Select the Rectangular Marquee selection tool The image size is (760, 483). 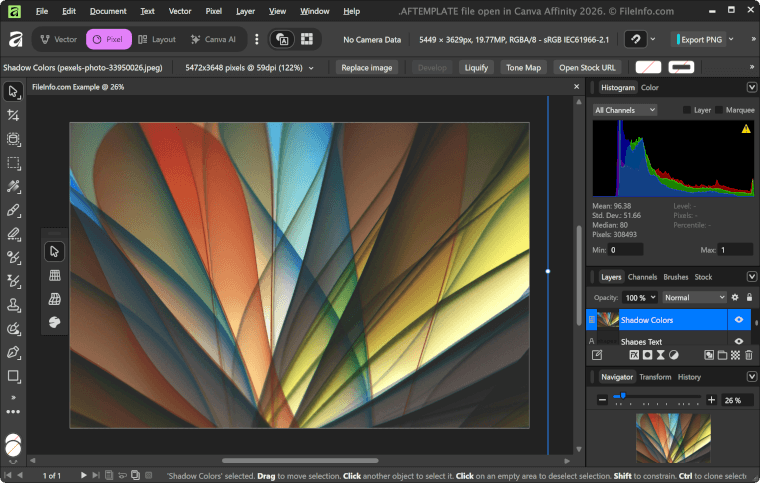[x=13, y=163]
